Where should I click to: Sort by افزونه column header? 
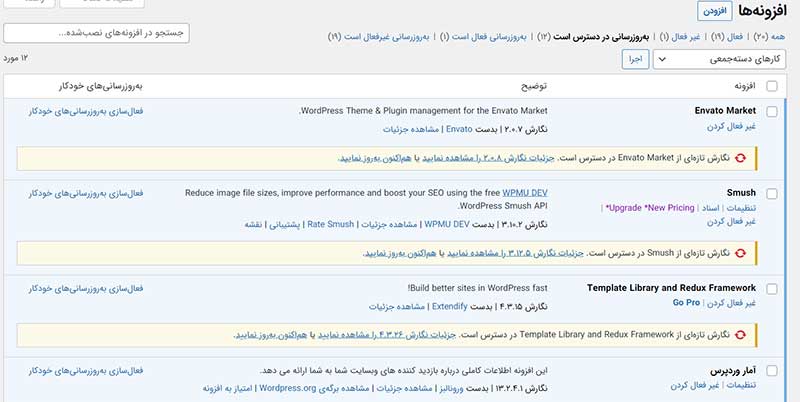(744, 86)
